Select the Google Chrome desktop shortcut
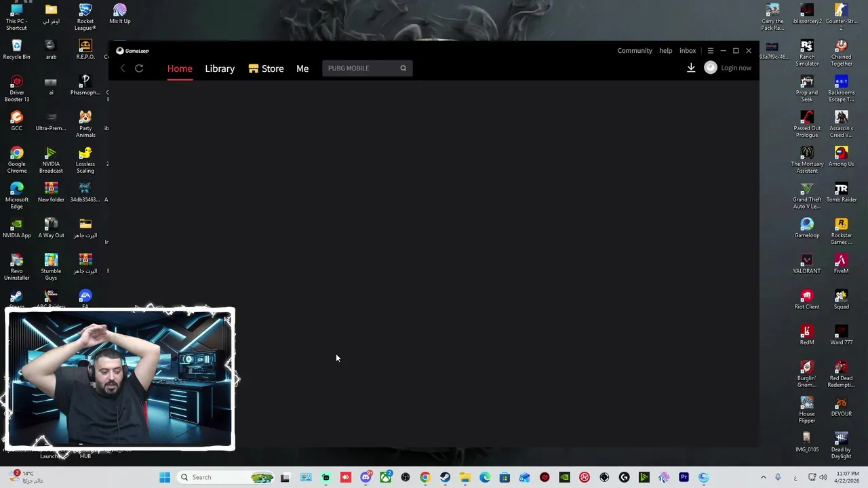 click(x=16, y=160)
